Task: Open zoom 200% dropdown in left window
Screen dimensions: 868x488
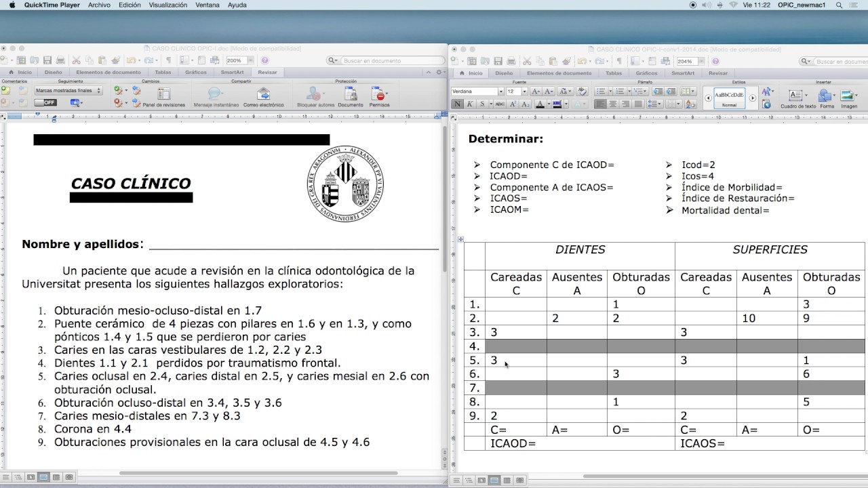Action: [251, 60]
